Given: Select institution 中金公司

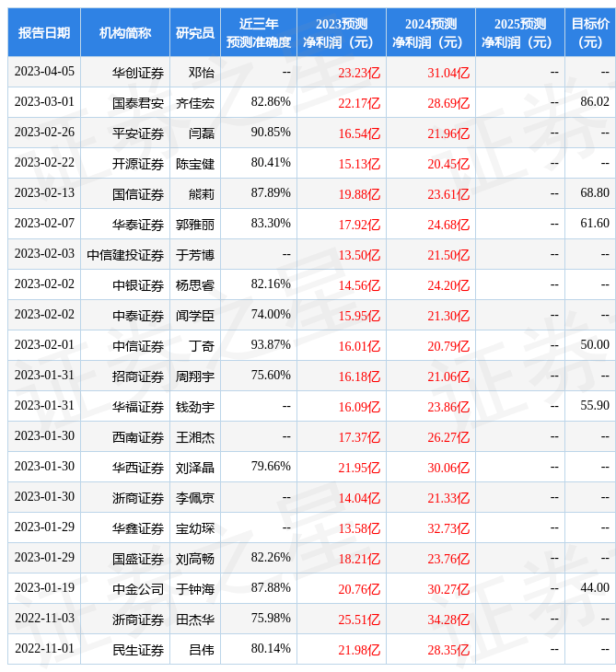Looking at the screenshot, I should coord(138,590).
